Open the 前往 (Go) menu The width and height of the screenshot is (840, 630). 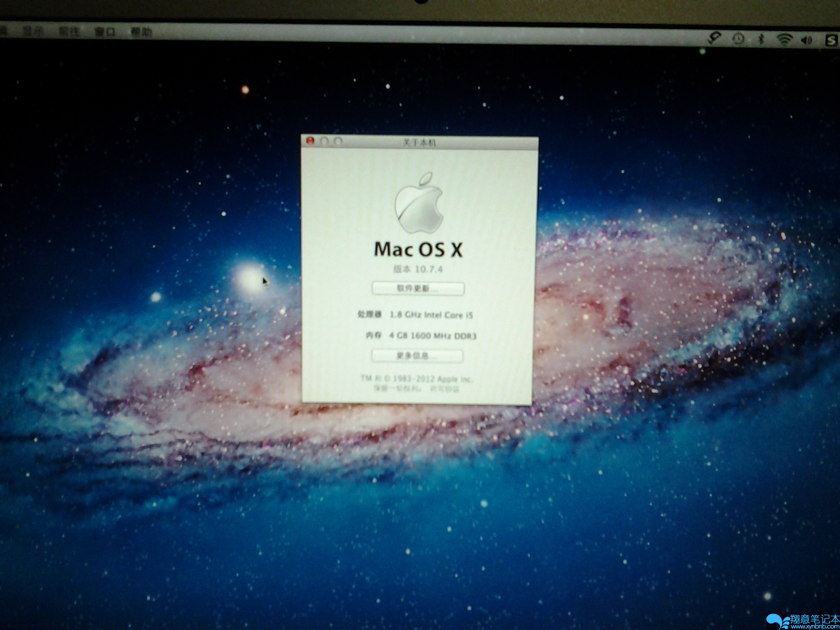coord(68,31)
